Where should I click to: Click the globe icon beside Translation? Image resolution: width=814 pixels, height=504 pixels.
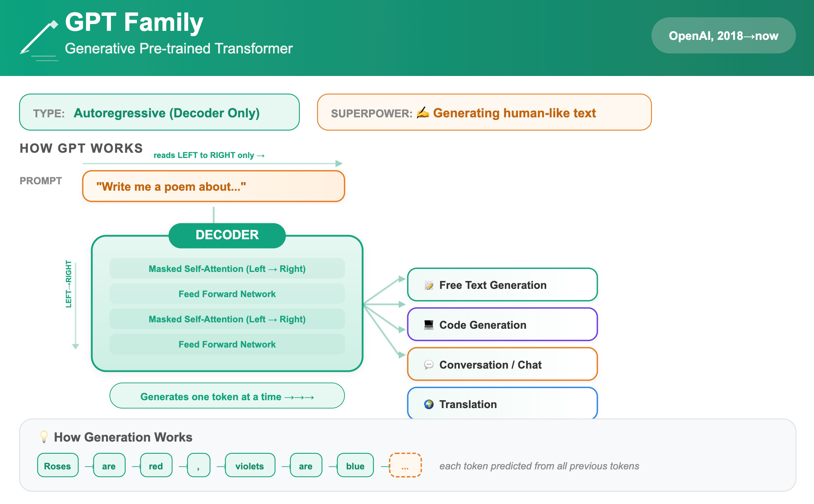429,404
